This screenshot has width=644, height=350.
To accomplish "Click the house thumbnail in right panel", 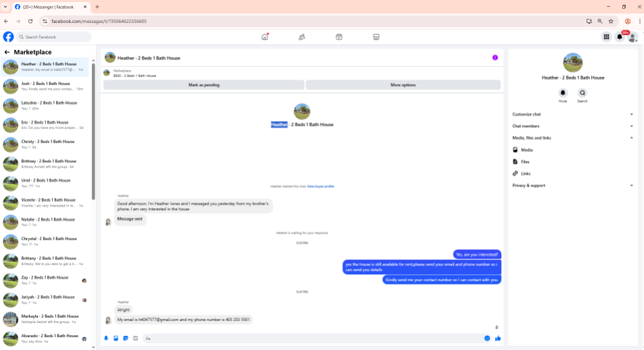I will (x=572, y=62).
